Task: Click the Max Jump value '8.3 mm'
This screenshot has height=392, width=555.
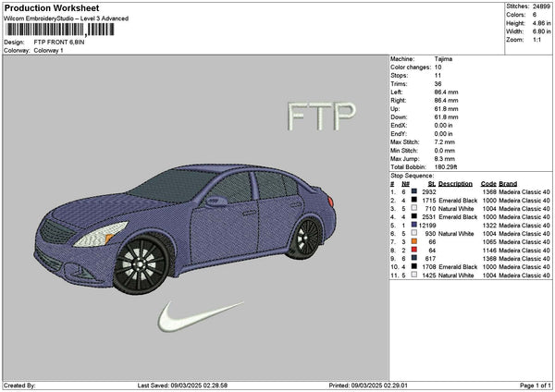Action: click(444, 159)
